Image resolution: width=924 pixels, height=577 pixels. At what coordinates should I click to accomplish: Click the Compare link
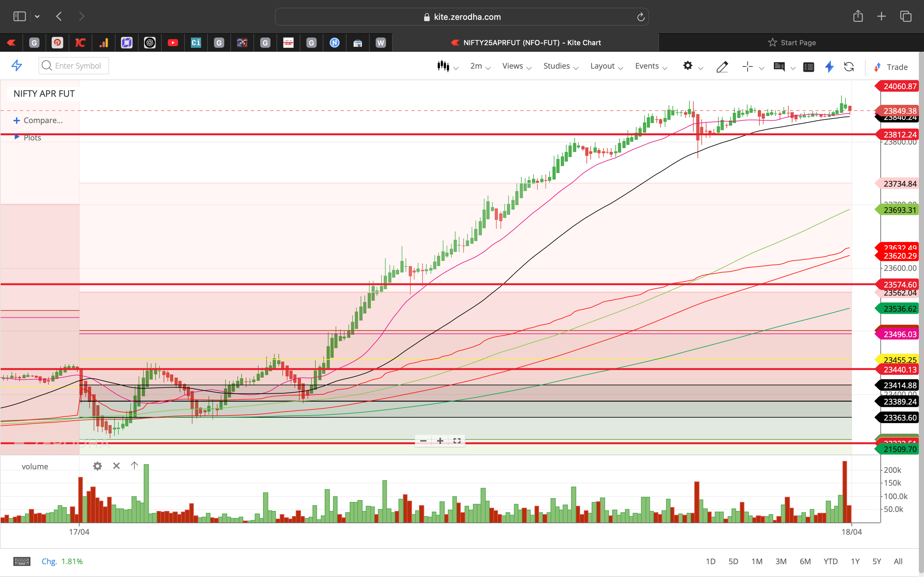(38, 120)
